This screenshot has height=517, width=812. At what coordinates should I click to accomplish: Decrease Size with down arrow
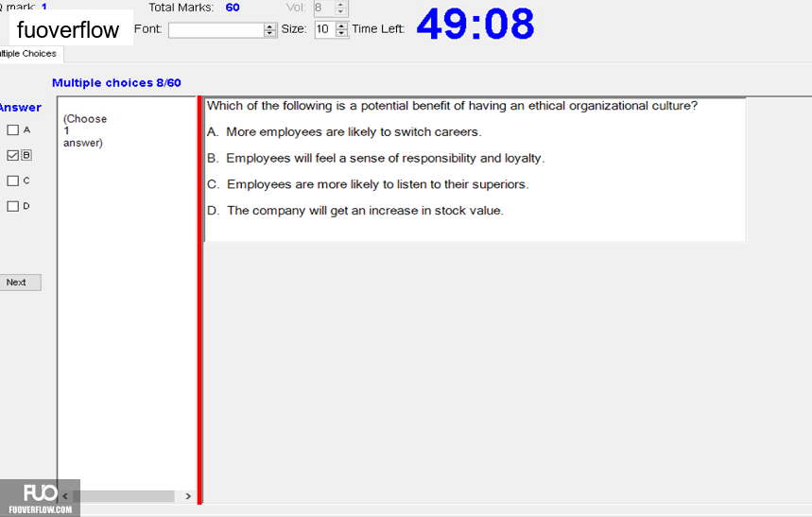[341, 33]
